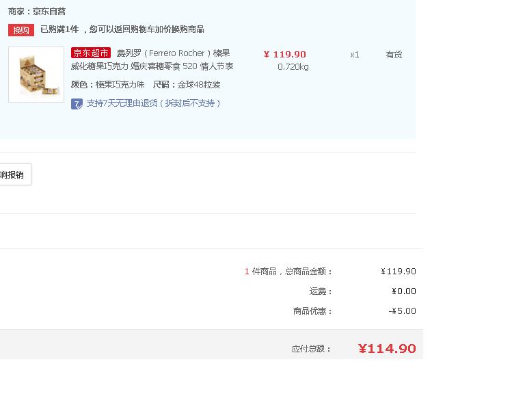The image size is (525, 420).
Task: Click the 有货 stock status
Action: point(394,55)
